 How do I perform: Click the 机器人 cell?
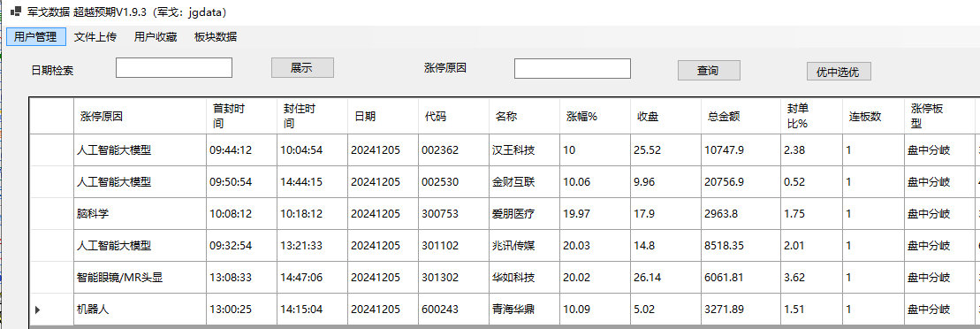tap(140, 309)
